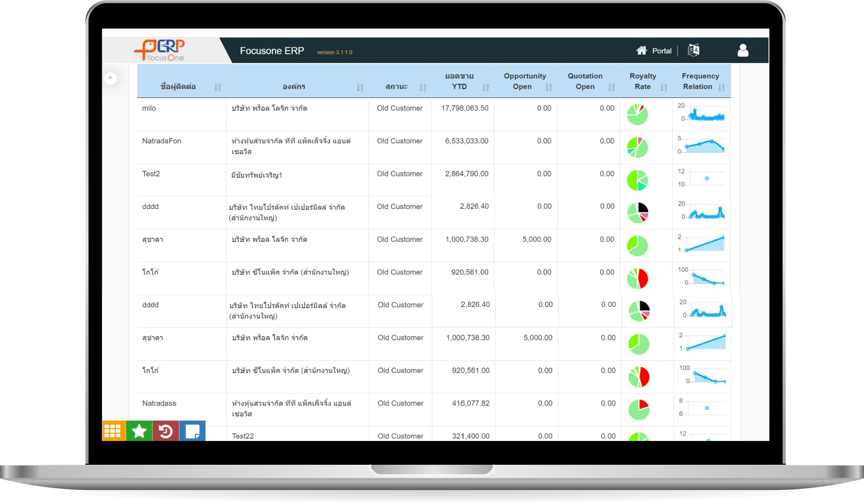Select the milo contact name

coord(149,108)
